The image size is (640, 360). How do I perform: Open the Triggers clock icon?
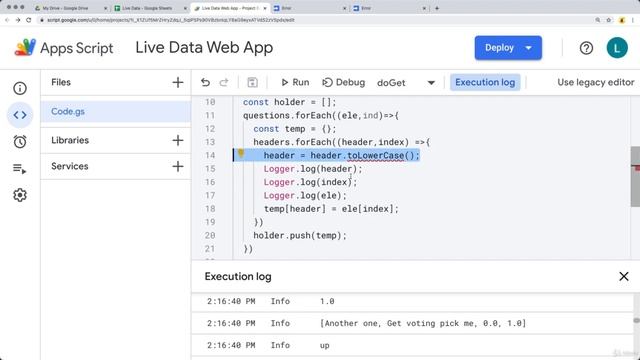coord(20,142)
